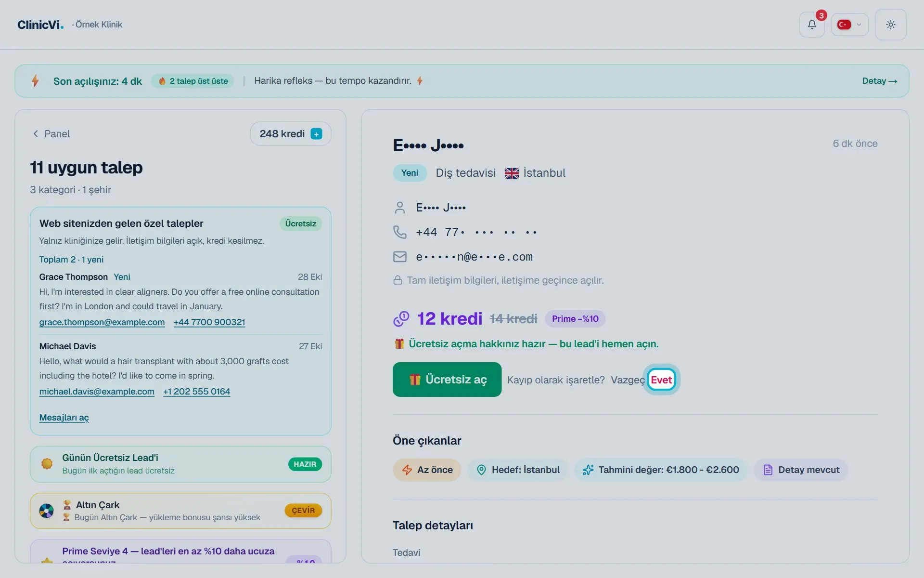Click the Yeni status badge
This screenshot has width=924, height=578.
tap(410, 173)
